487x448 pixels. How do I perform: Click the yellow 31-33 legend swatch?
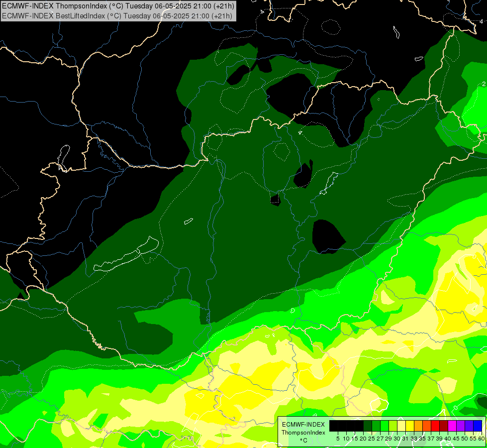[410, 426]
